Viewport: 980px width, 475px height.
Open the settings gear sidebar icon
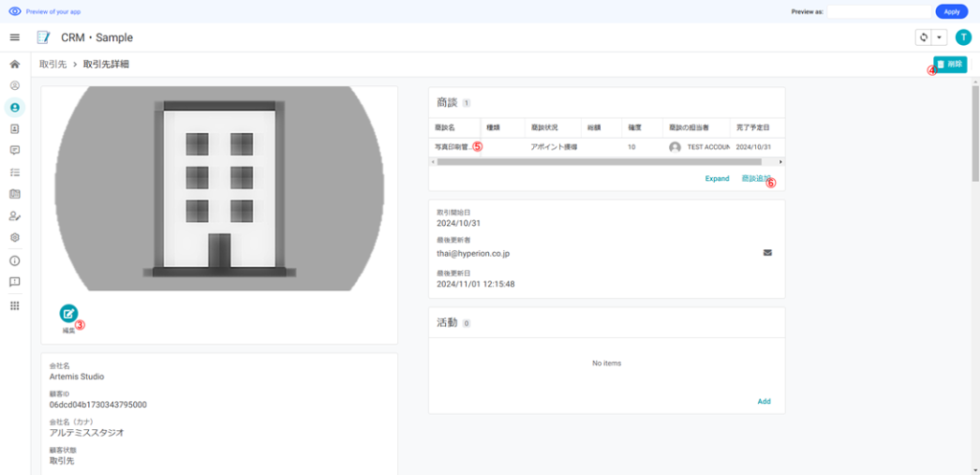[x=15, y=237]
